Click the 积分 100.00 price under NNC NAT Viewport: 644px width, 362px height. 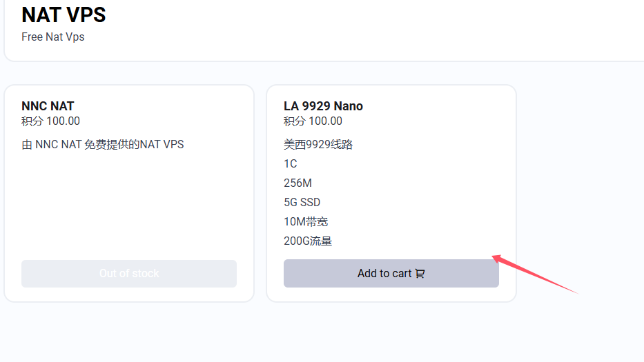pyautogui.click(x=50, y=121)
